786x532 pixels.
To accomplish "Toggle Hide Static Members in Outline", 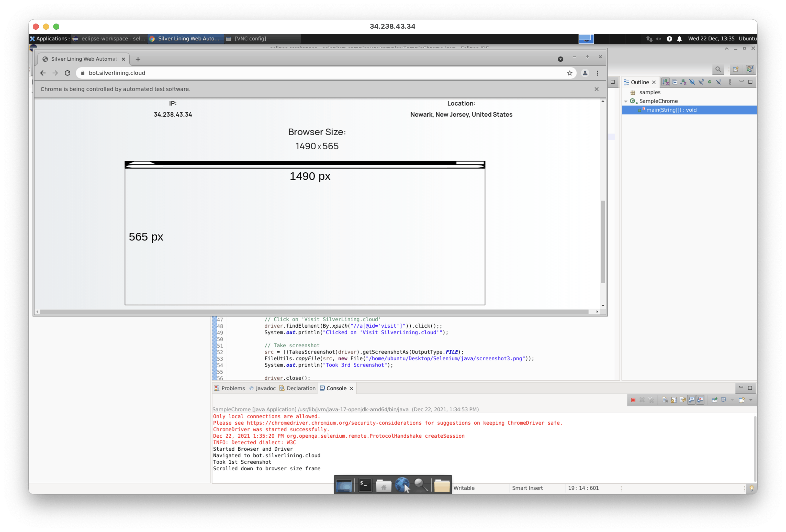I will pos(701,82).
